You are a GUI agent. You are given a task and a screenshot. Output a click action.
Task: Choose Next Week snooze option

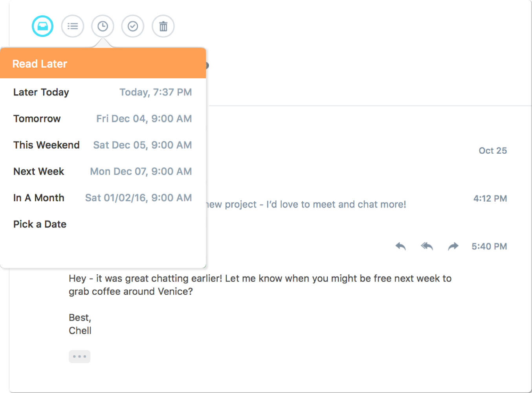103,171
